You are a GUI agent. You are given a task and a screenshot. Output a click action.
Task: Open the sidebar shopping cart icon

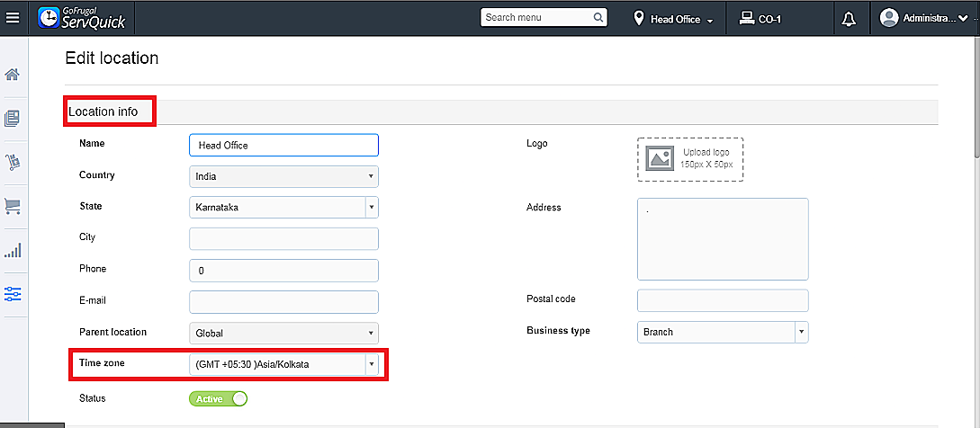click(x=13, y=207)
